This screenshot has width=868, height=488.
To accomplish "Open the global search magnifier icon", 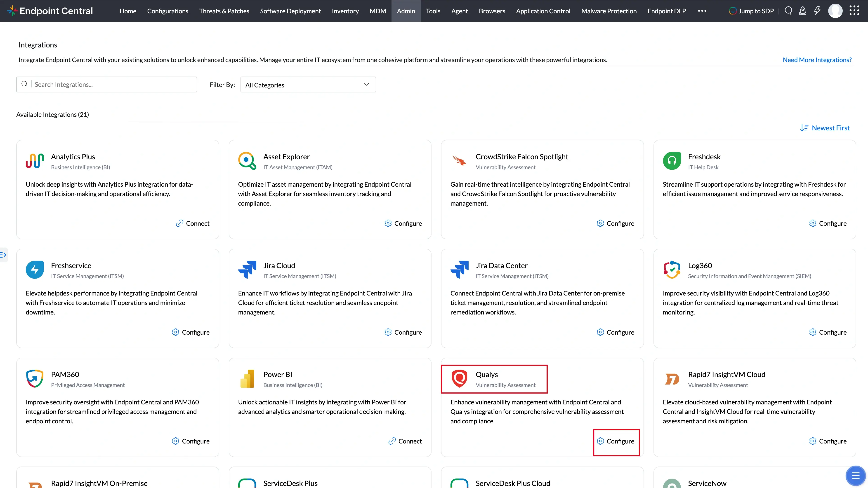I will point(788,11).
